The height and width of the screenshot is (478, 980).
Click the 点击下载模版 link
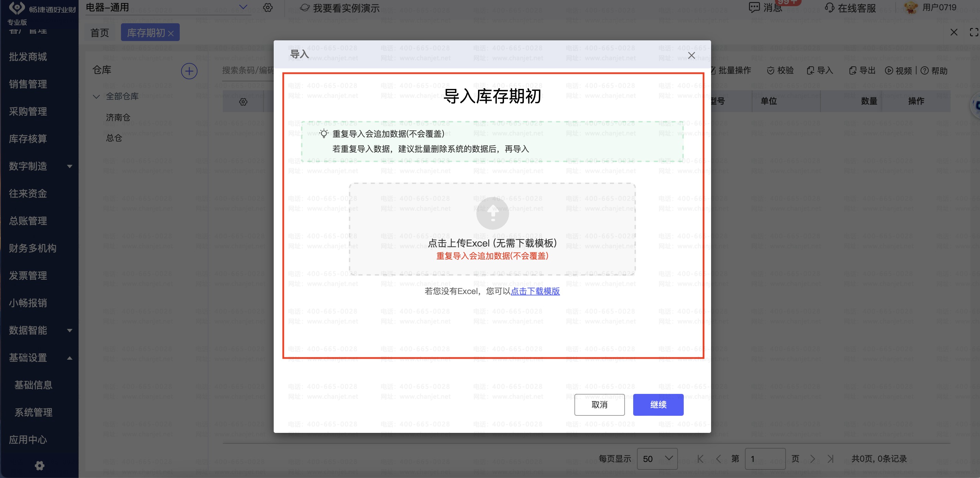pyautogui.click(x=535, y=291)
